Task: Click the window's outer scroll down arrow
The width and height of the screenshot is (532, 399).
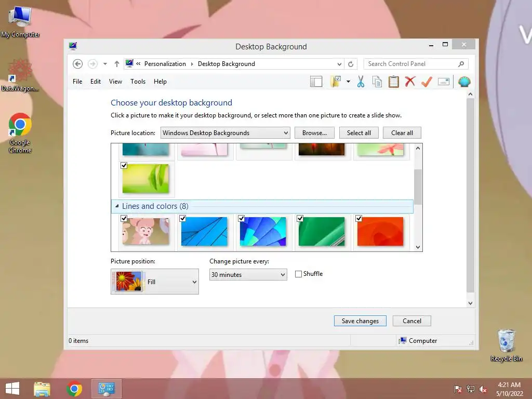Action: tap(470, 303)
